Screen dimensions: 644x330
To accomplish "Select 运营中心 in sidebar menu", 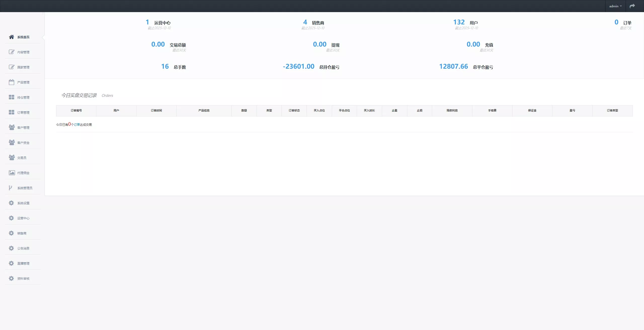I will coord(23,218).
